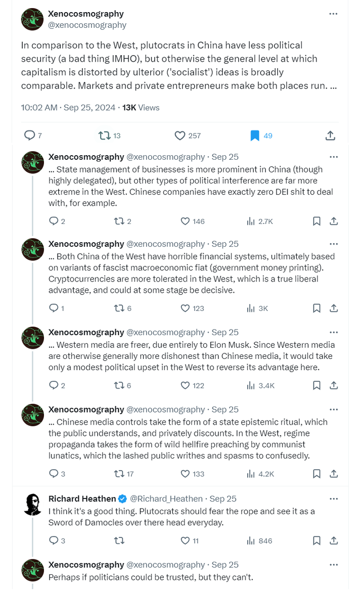Open the 10:02 AM Sep 25, 2024 timestamp
Image resolution: width=364 pixels, height=590 pixels.
pyautogui.click(x=68, y=108)
